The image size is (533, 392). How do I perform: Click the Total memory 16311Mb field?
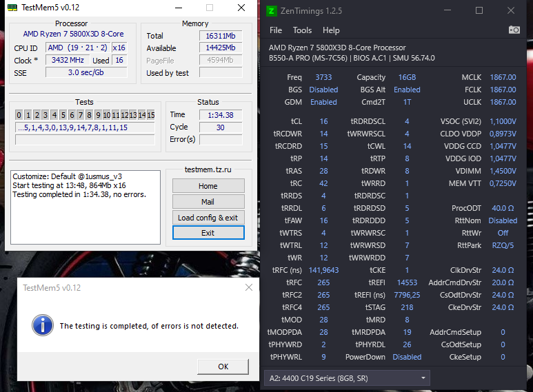point(221,36)
